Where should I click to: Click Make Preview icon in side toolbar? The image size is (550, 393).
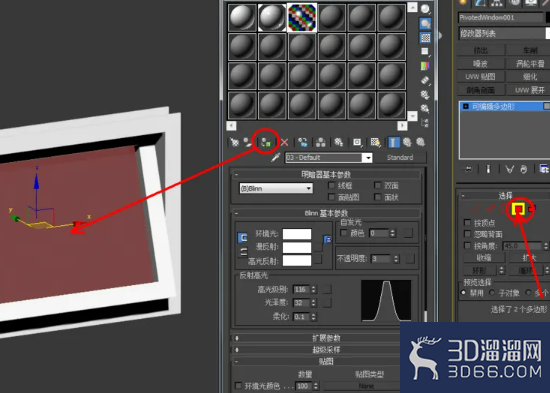click(425, 80)
